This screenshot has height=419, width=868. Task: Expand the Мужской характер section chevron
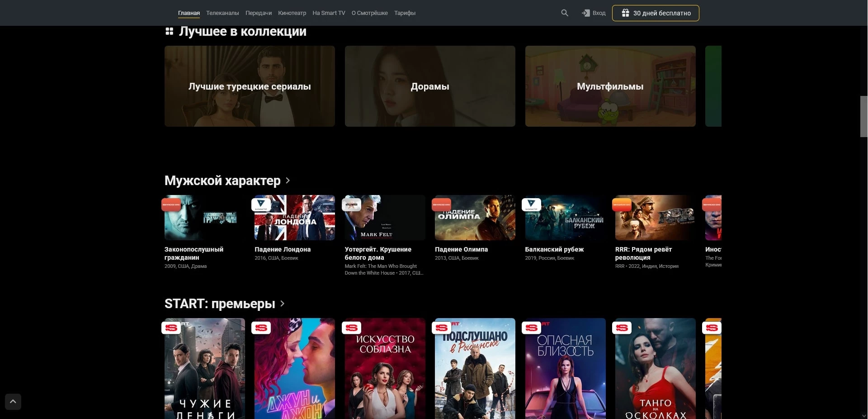[288, 181]
